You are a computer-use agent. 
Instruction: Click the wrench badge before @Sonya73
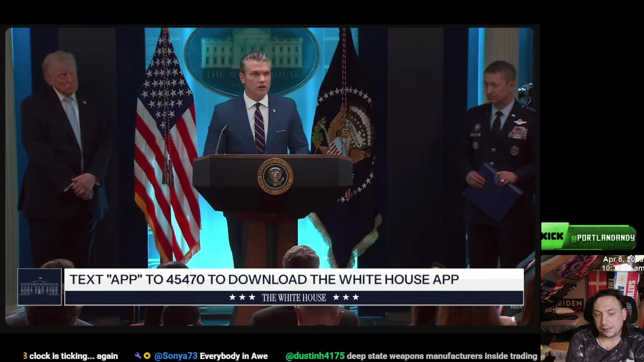(138, 356)
